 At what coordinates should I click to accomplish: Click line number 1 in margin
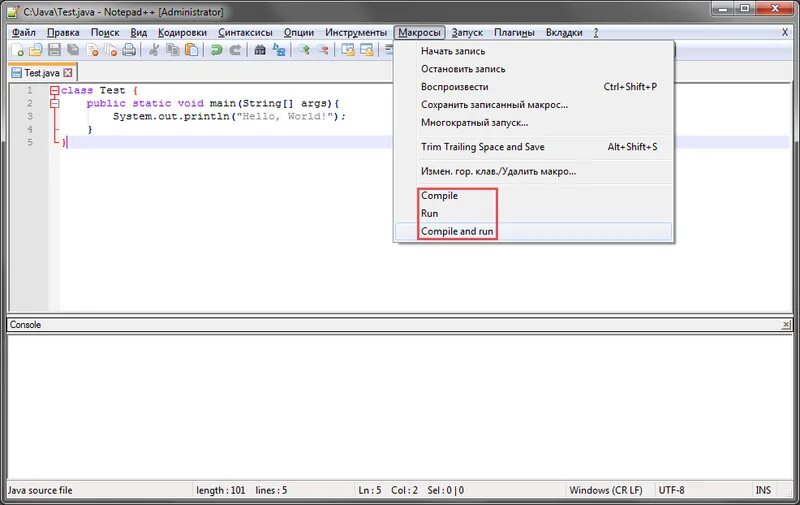(30, 91)
